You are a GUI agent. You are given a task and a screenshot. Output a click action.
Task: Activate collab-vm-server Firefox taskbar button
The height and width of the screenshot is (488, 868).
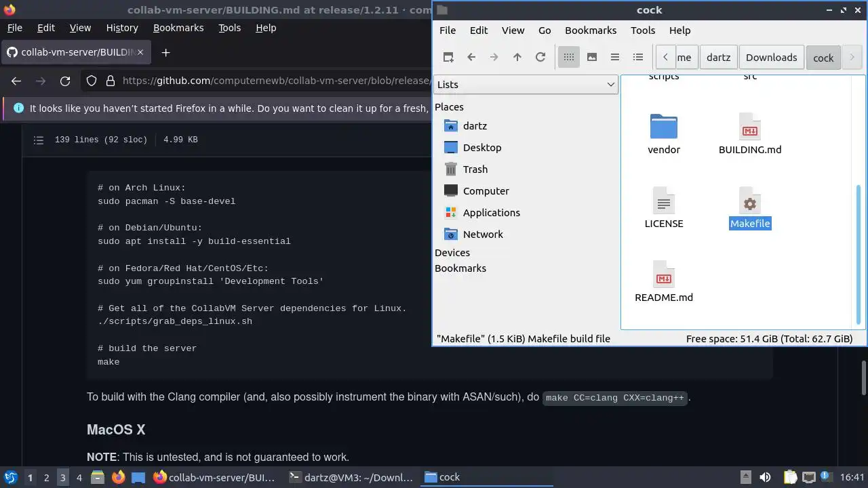point(216,477)
